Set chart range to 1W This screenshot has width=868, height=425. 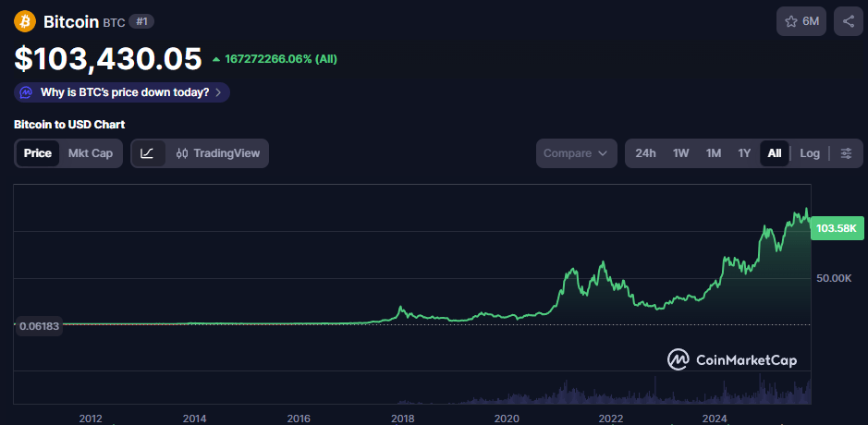tap(681, 153)
